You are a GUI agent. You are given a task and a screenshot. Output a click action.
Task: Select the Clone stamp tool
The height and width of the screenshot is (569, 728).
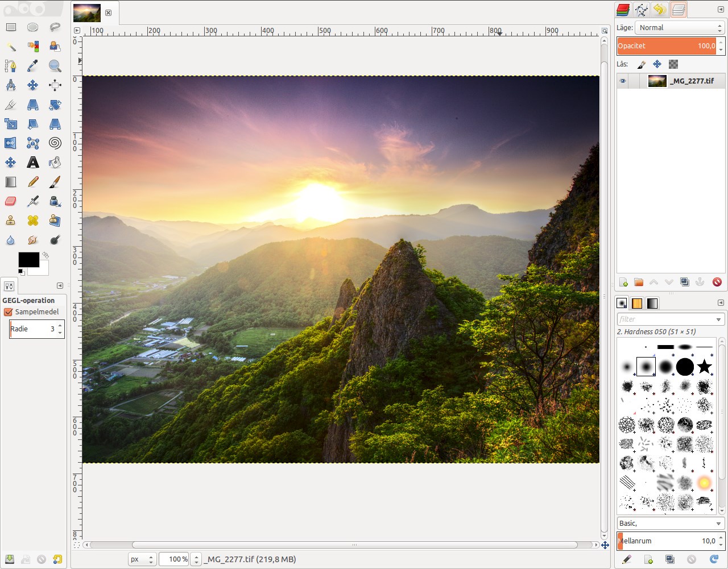tap(11, 221)
